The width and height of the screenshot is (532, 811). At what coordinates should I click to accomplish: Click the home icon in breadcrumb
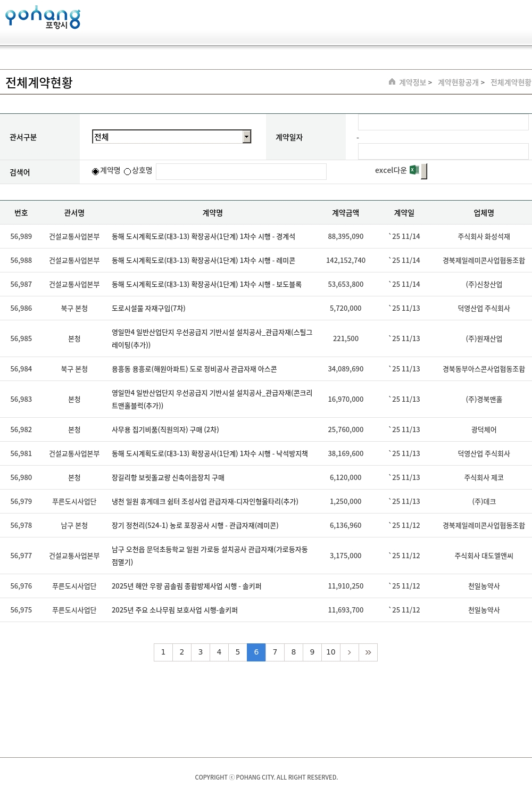392,82
